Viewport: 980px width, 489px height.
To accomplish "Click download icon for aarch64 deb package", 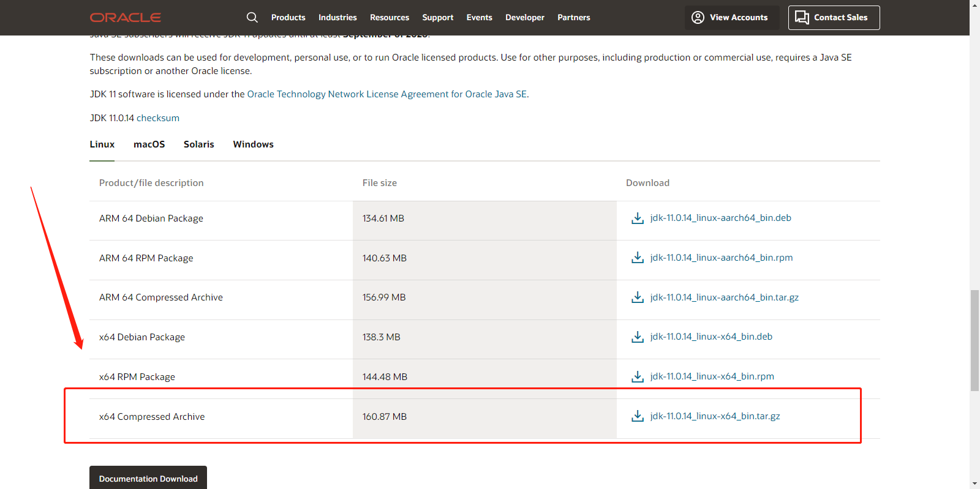I will tap(637, 218).
